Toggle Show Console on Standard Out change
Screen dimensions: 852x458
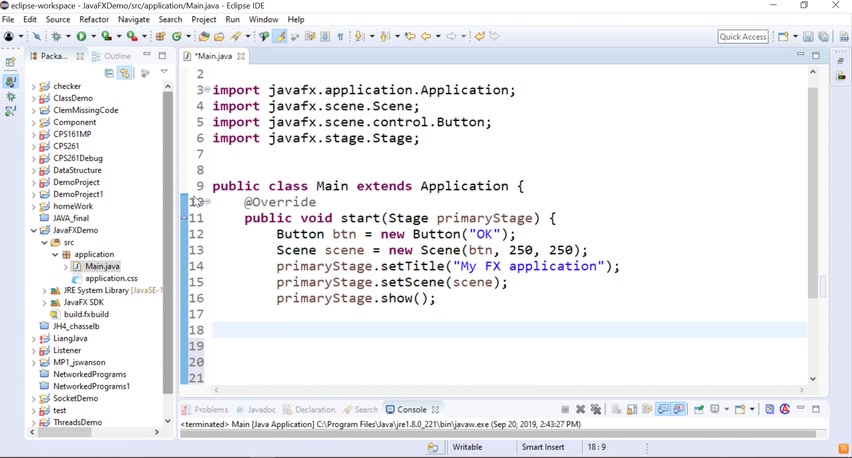662,409
